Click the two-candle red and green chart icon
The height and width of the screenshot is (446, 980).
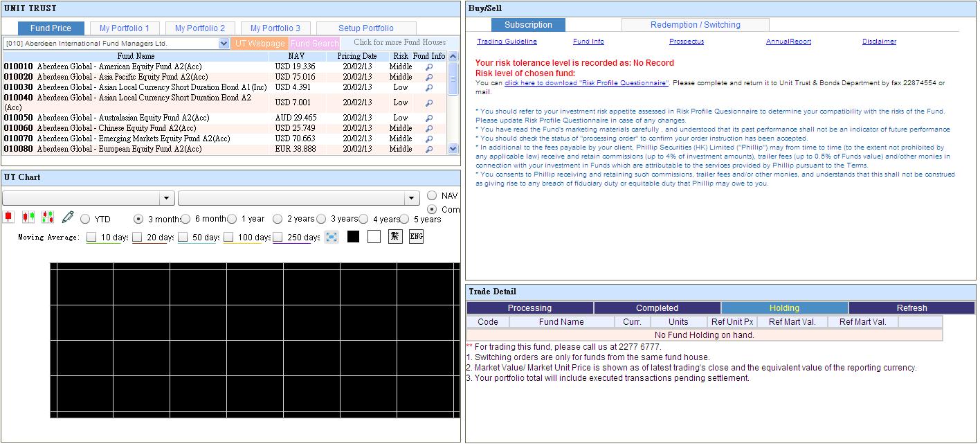click(28, 217)
